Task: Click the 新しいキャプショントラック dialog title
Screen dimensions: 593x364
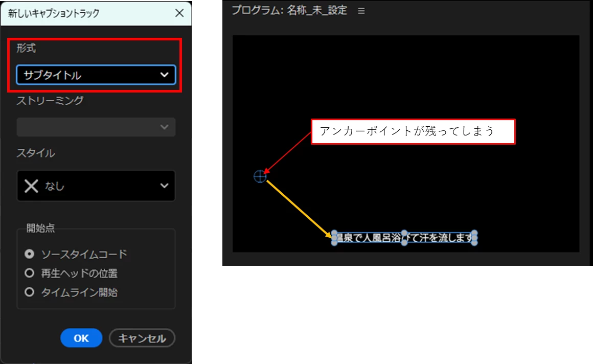Action: [x=54, y=13]
